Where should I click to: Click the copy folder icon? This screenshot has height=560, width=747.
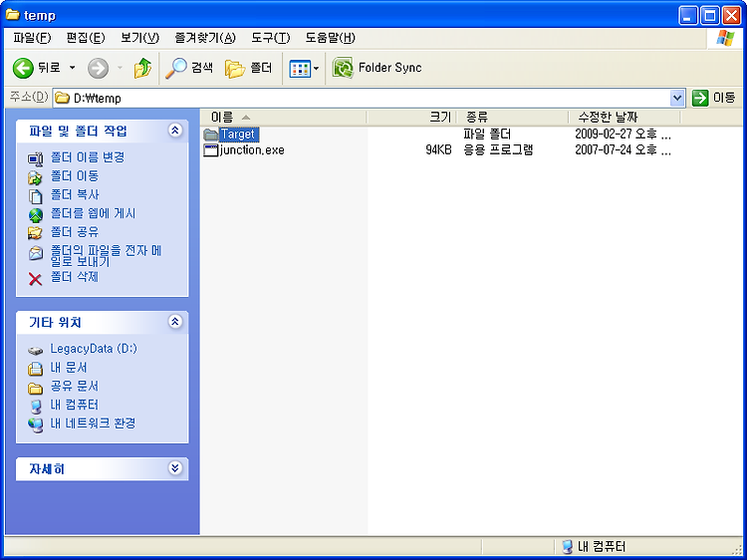tap(35, 196)
